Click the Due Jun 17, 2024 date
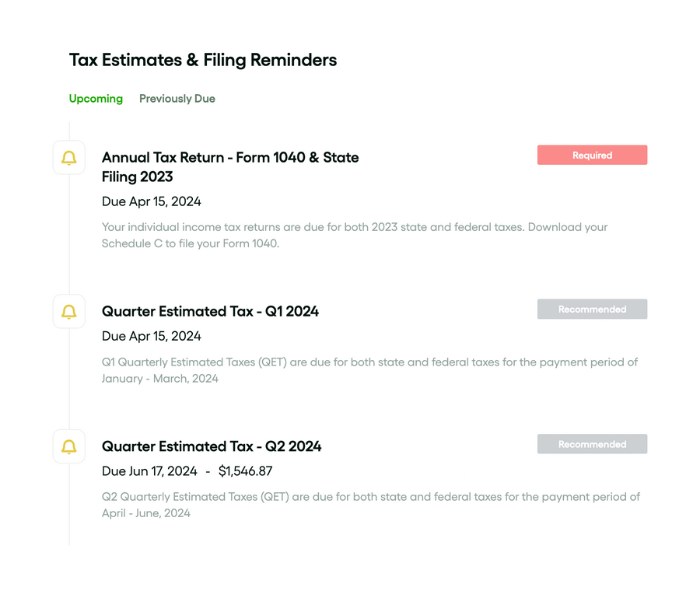This screenshot has width=700, height=598. click(150, 471)
